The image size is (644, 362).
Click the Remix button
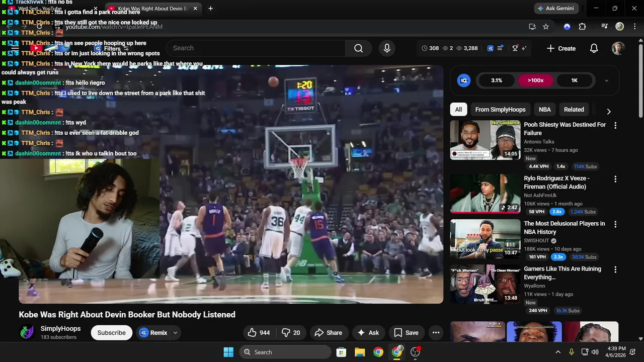(153, 333)
